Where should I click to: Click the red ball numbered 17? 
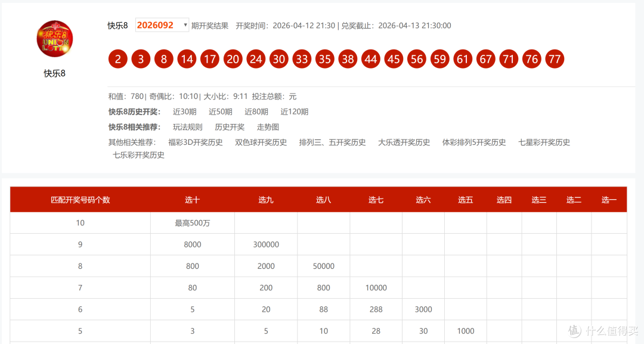point(210,59)
